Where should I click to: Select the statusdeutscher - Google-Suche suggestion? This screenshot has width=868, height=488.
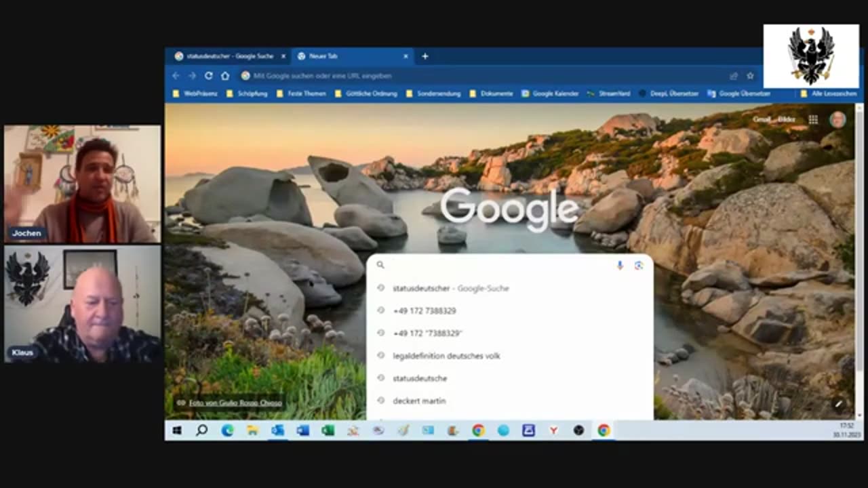click(x=510, y=288)
